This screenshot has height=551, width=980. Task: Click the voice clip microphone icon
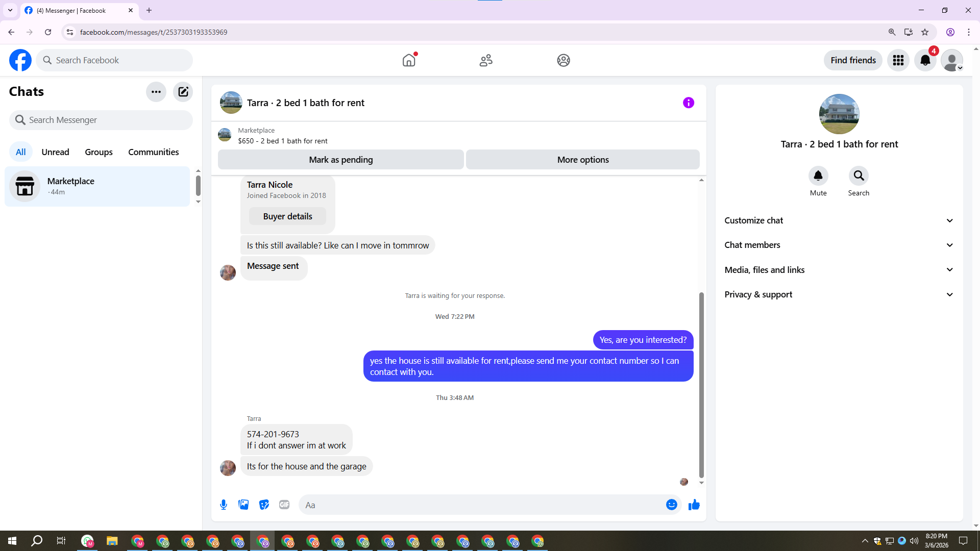pyautogui.click(x=224, y=505)
